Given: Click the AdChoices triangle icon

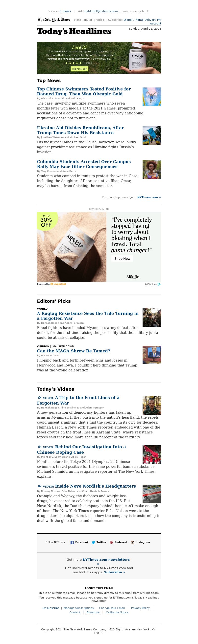Looking at the screenshot, I should (x=159, y=284).
